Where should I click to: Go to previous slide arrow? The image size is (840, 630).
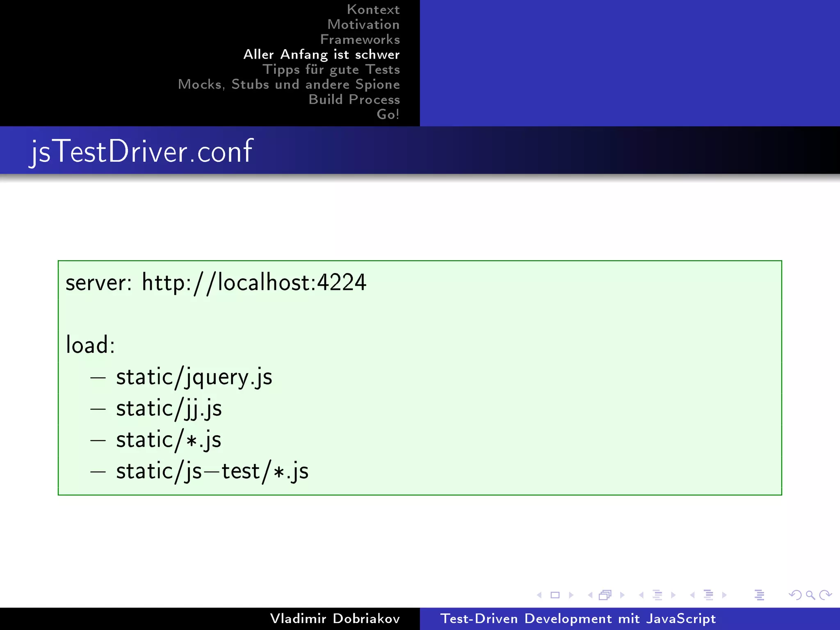(x=539, y=595)
